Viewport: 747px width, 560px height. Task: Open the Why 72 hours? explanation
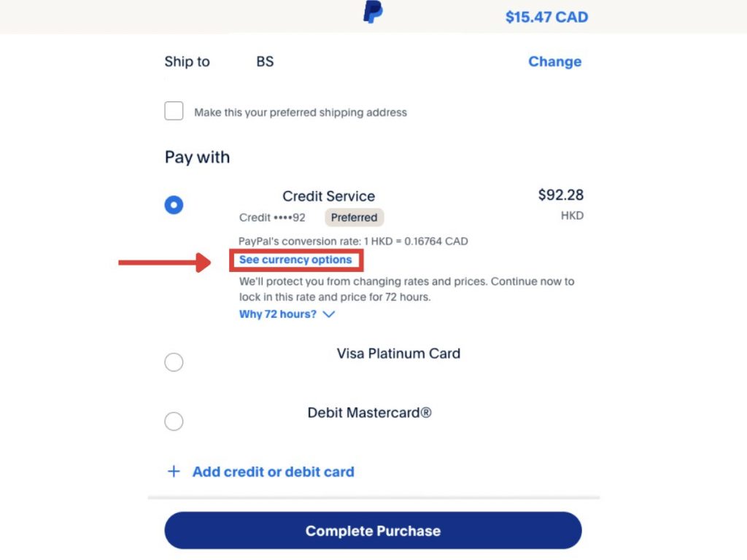pyautogui.click(x=278, y=314)
